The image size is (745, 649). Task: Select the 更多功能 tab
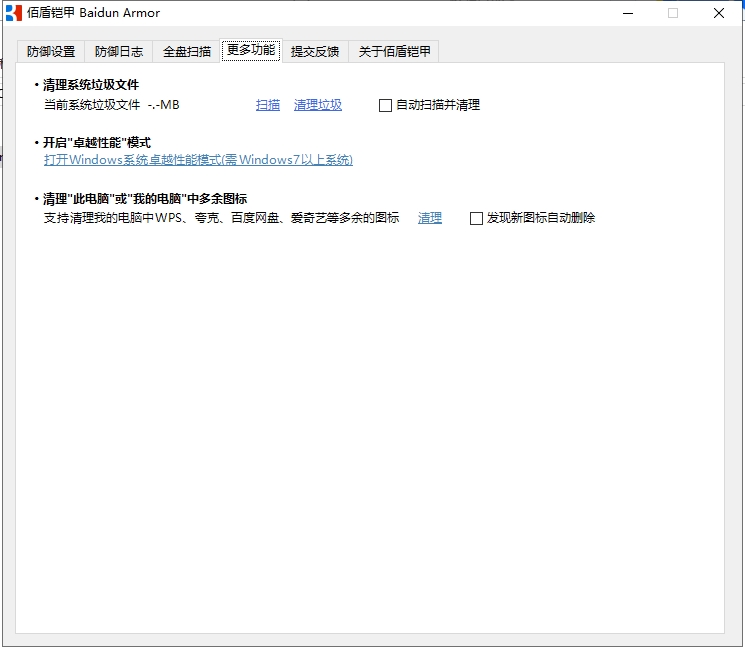click(251, 50)
